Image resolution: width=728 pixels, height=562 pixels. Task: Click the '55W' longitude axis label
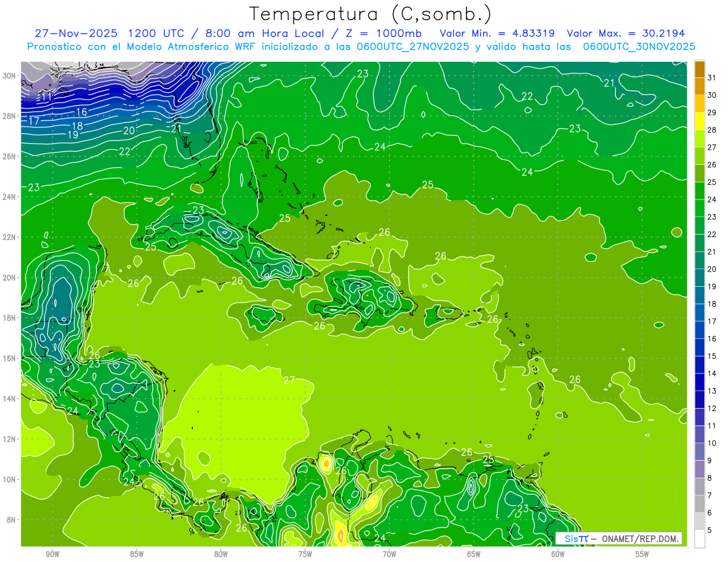coord(642,554)
